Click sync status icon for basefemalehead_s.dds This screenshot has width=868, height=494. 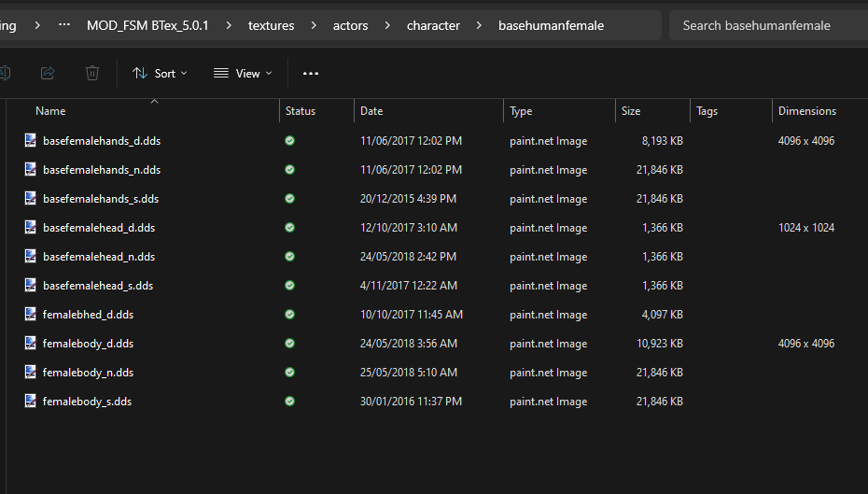[x=289, y=285]
